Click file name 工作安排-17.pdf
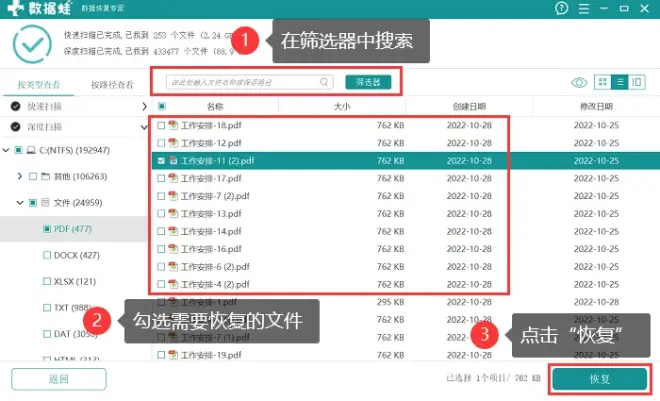This screenshot has width=660, height=401. (x=211, y=178)
